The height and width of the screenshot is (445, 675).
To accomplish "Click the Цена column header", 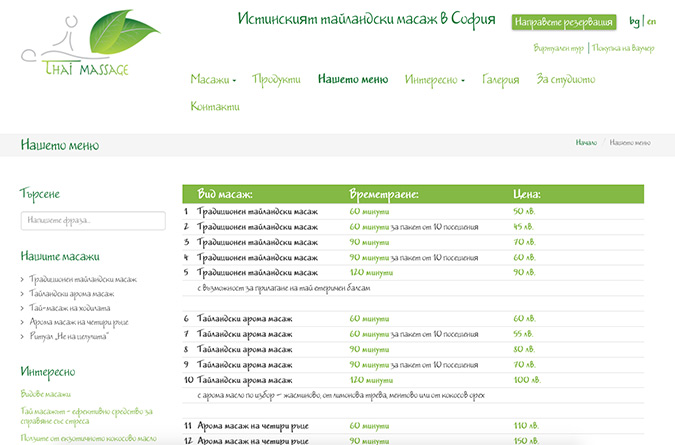I will pos(526,195).
